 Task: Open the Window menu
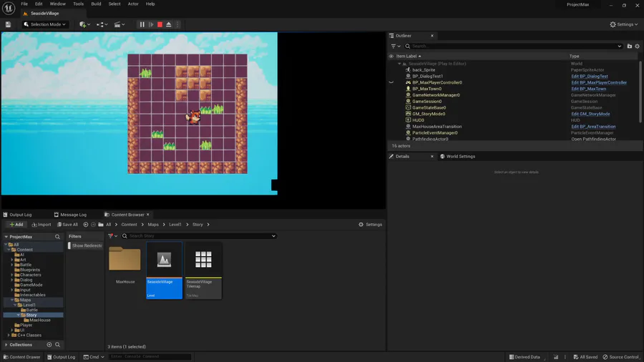(57, 4)
